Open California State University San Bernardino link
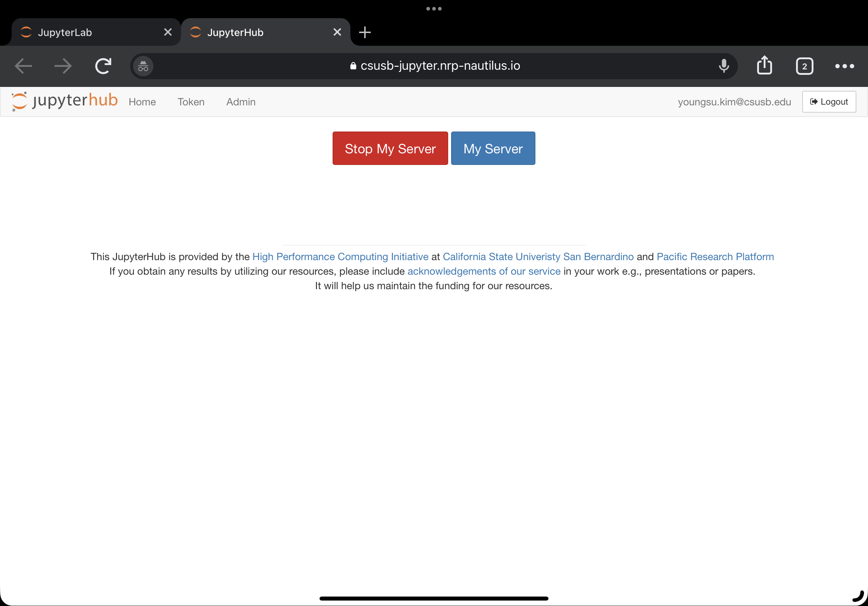 [538, 257]
